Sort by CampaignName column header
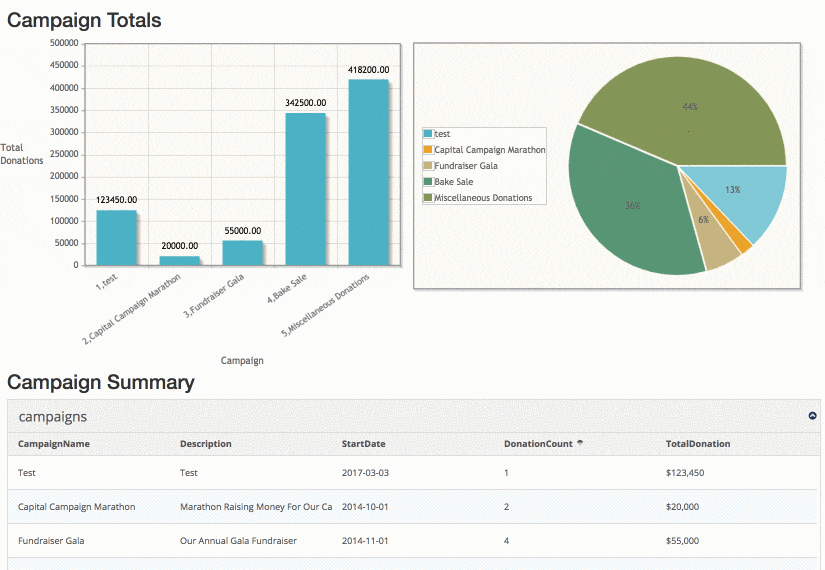Screen dimensions: 825x570 [x=54, y=444]
